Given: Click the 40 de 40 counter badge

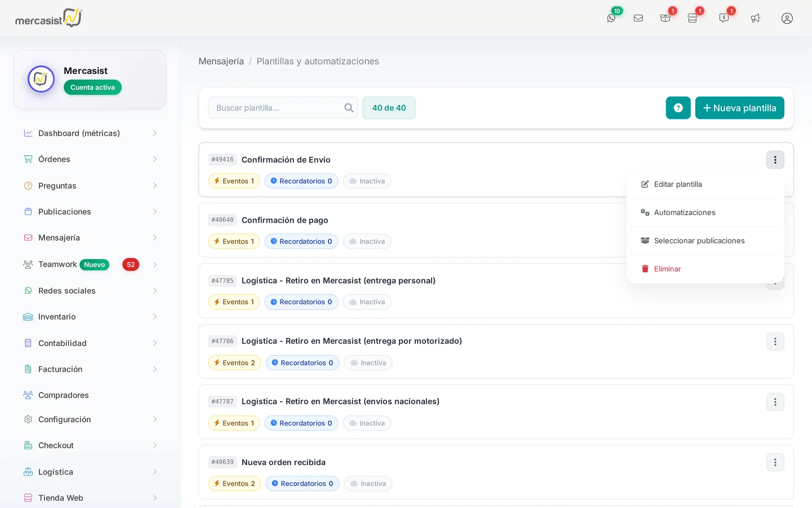Looking at the screenshot, I should tap(389, 108).
